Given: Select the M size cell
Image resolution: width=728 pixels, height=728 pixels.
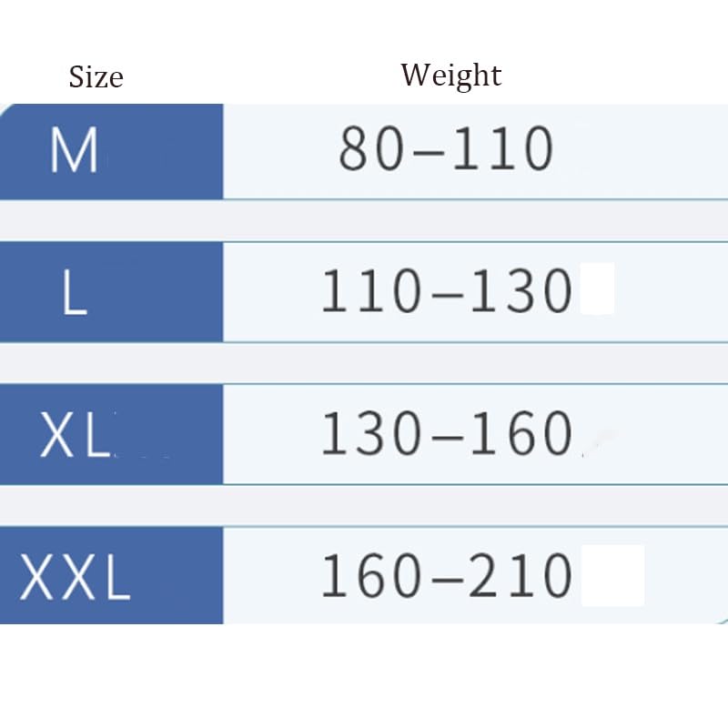Looking at the screenshot, I should [x=111, y=152].
